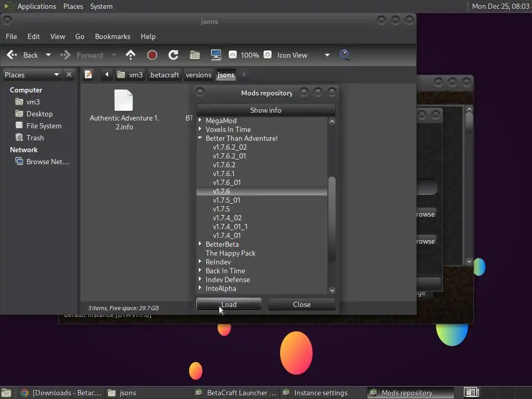This screenshot has width=532, height=399.
Task: Click the Mods repository scrollbar thumb
Action: click(x=332, y=219)
